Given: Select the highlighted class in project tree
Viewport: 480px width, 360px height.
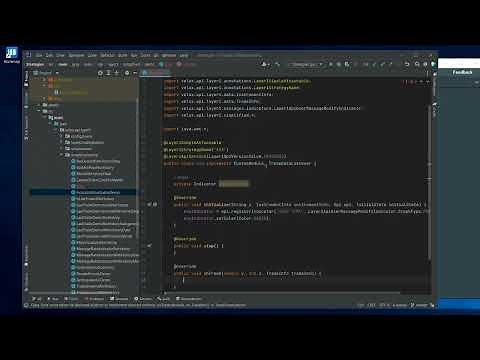Looking at the screenshot, I should (83, 192).
